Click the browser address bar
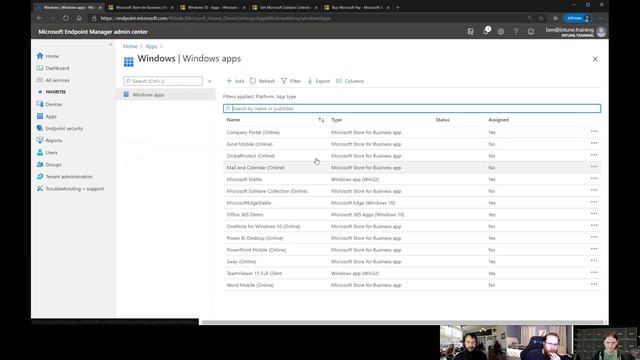Viewport: 640px width, 360px height. (310, 18)
